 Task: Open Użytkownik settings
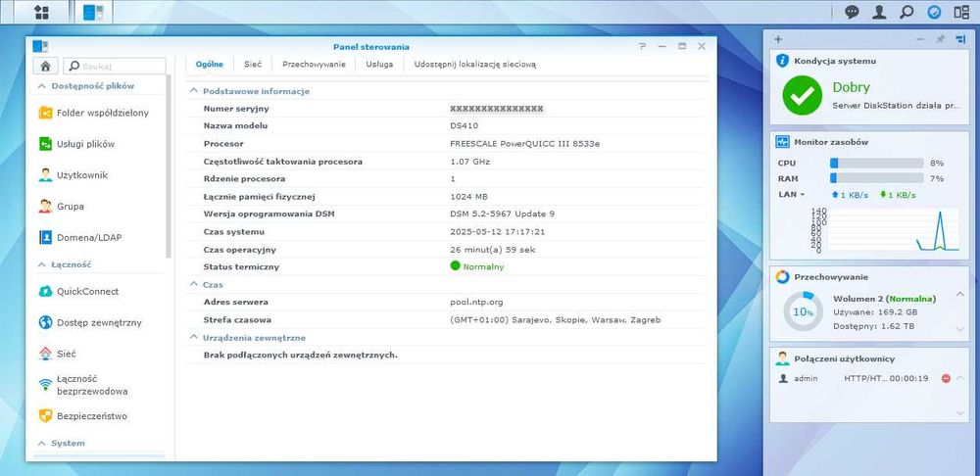click(x=73, y=175)
